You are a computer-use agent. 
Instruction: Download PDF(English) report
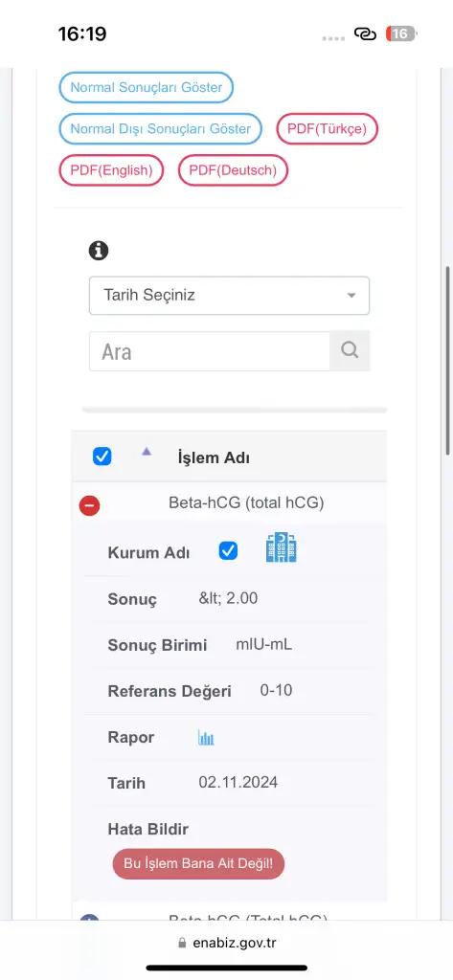click(x=111, y=170)
